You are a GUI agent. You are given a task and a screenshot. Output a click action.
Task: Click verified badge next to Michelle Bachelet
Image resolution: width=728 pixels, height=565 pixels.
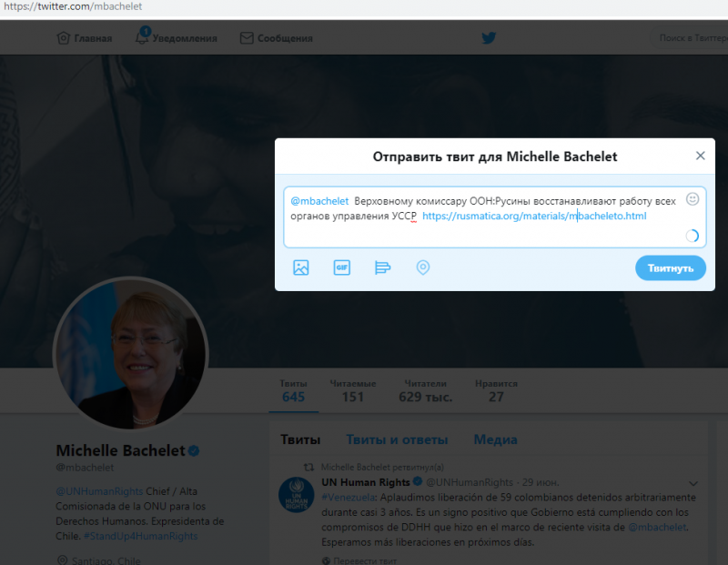[x=194, y=450]
